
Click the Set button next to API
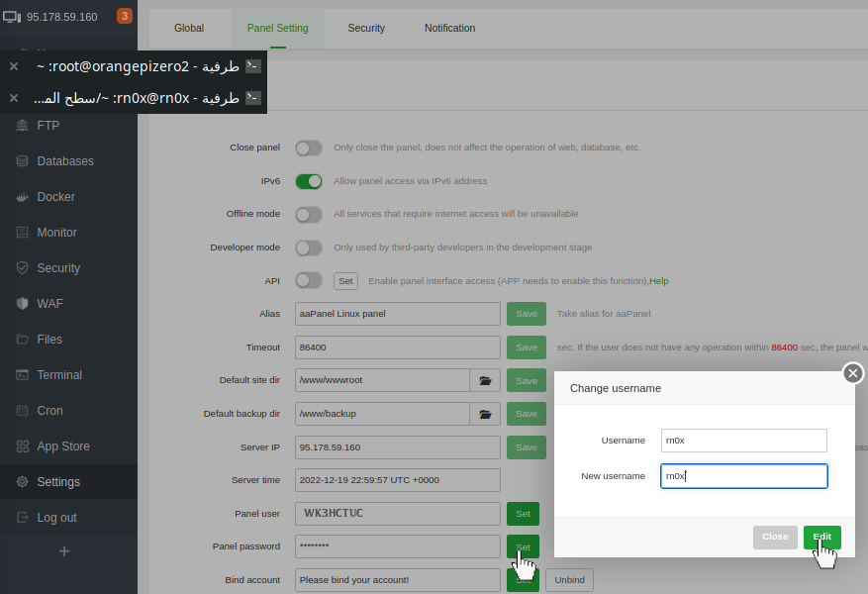coord(346,281)
